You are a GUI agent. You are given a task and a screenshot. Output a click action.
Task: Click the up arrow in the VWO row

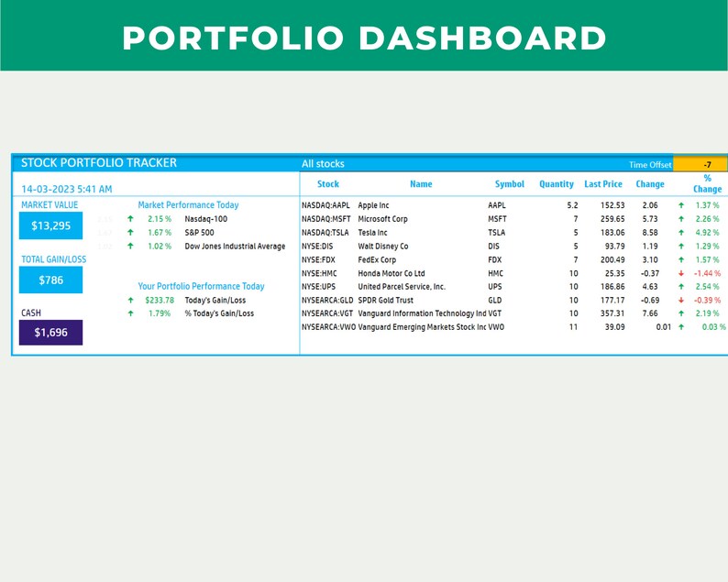[681, 326]
